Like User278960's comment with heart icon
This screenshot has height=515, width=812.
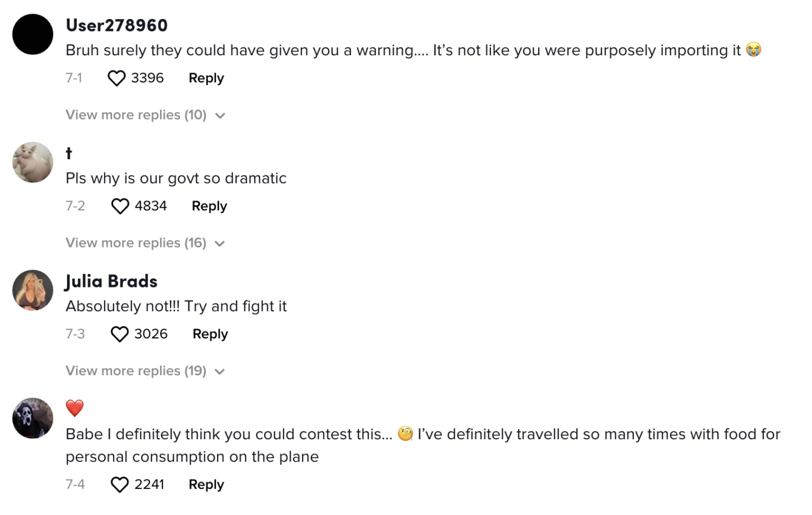pyautogui.click(x=116, y=79)
